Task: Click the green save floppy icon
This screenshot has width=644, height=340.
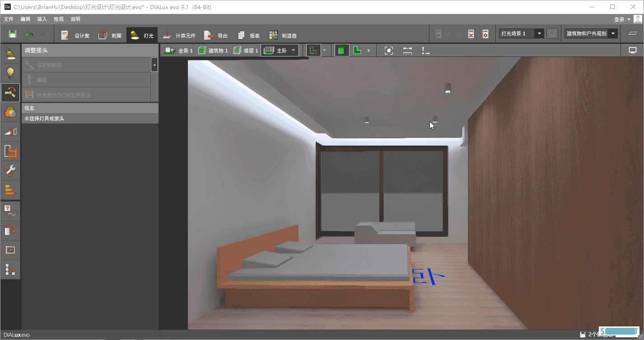Action: (13, 34)
